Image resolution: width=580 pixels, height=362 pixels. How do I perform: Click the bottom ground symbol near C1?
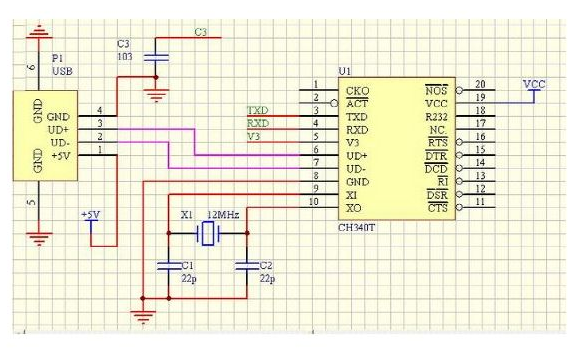pyautogui.click(x=143, y=317)
